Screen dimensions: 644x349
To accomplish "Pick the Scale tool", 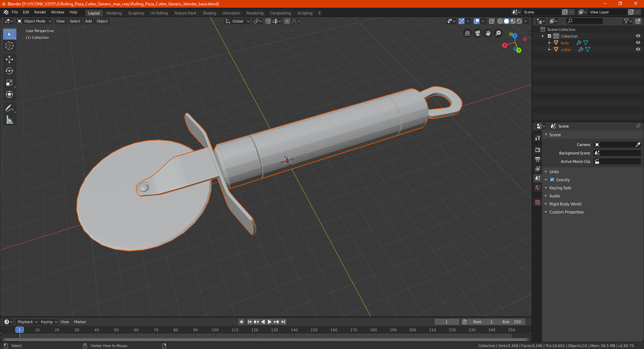I will pos(9,83).
